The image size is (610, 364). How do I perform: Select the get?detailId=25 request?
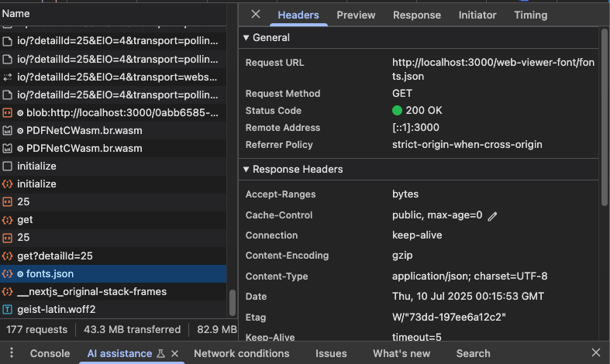click(x=113, y=256)
